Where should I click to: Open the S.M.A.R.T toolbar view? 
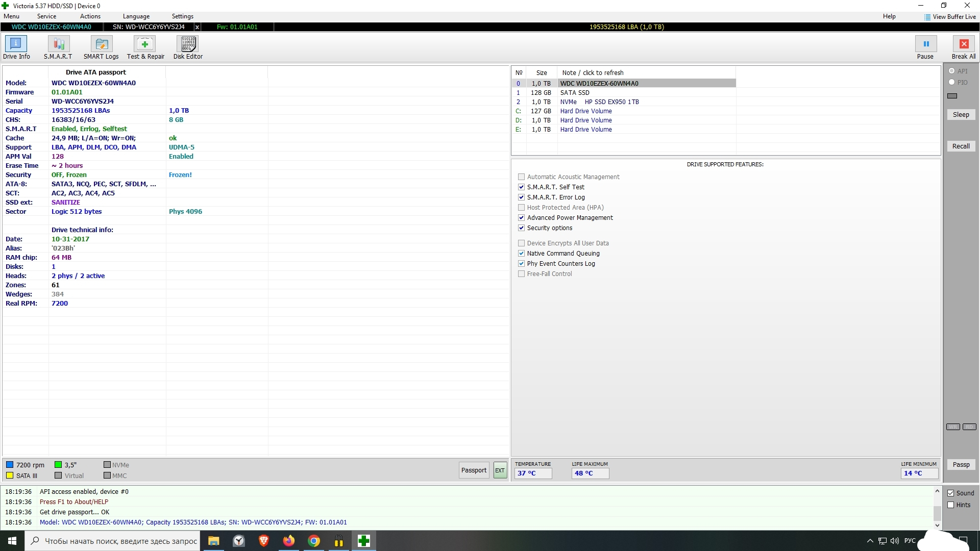58,47
